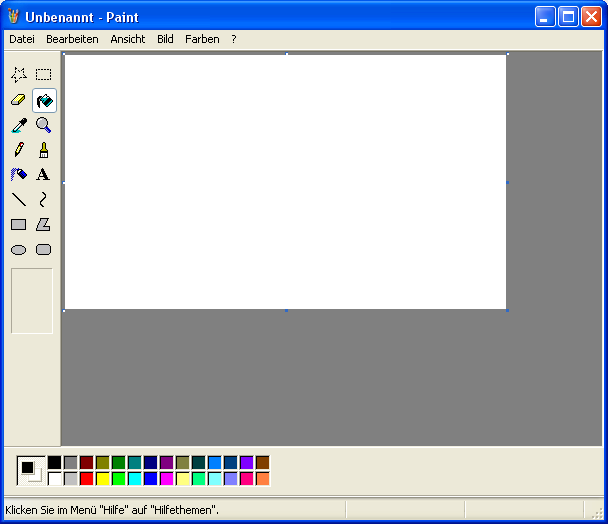Select the cyan color swatch
This screenshot has width=608, height=524.
tap(135, 479)
